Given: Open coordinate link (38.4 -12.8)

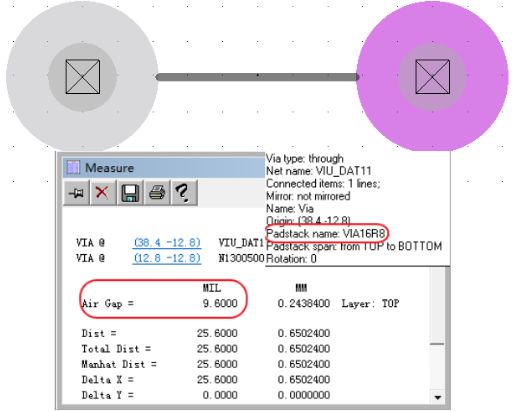Looking at the screenshot, I should [x=167, y=242].
